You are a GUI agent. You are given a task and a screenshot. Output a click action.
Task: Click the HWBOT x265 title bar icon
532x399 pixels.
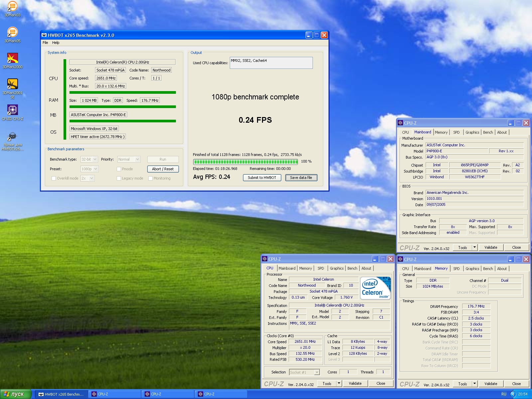[44, 35]
